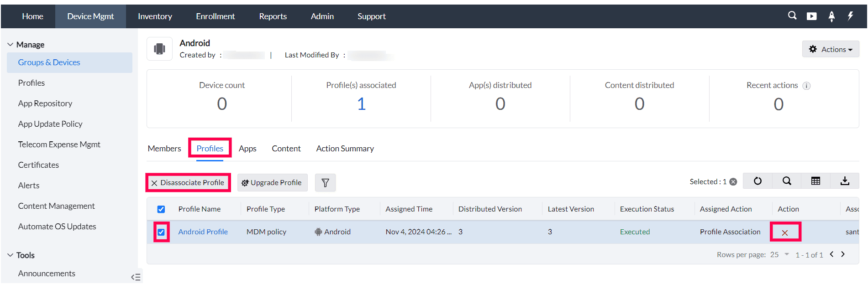Image resolution: width=868 pixels, height=284 pixels.
Task: Click the rocket icon in header
Action: tap(831, 16)
